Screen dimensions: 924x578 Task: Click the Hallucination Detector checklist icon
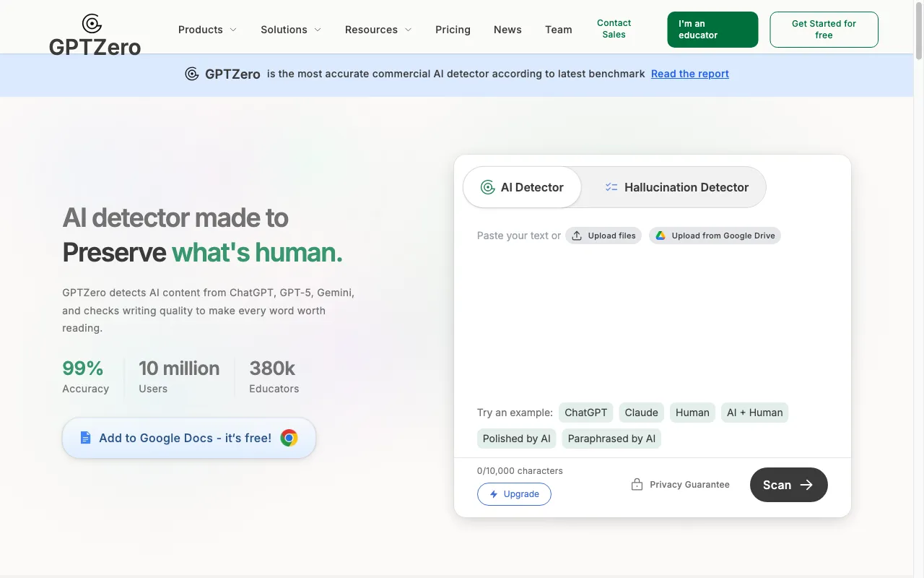[611, 187]
